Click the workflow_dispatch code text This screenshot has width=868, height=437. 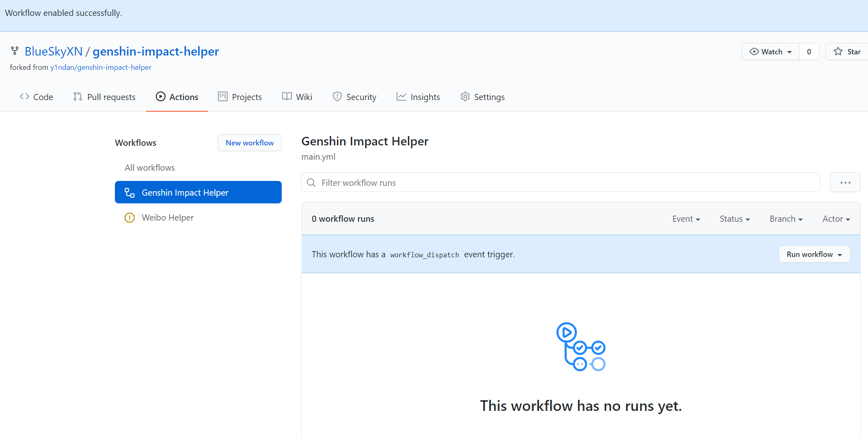pyautogui.click(x=424, y=255)
